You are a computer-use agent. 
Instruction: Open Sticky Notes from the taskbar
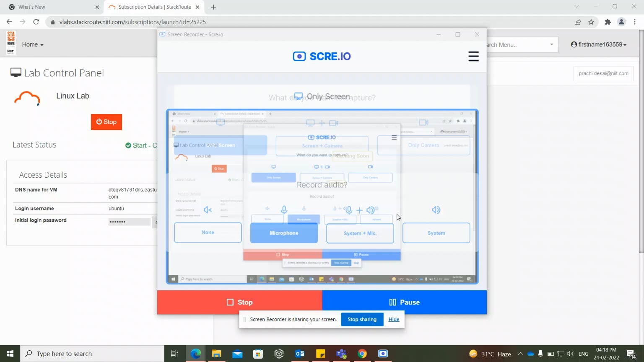[x=321, y=354]
